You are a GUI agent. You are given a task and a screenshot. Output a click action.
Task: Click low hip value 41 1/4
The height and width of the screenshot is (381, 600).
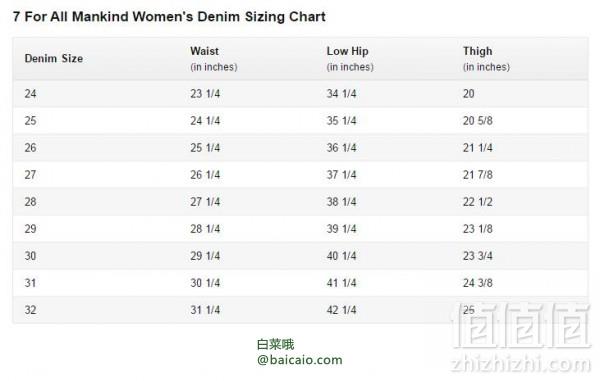tap(341, 283)
